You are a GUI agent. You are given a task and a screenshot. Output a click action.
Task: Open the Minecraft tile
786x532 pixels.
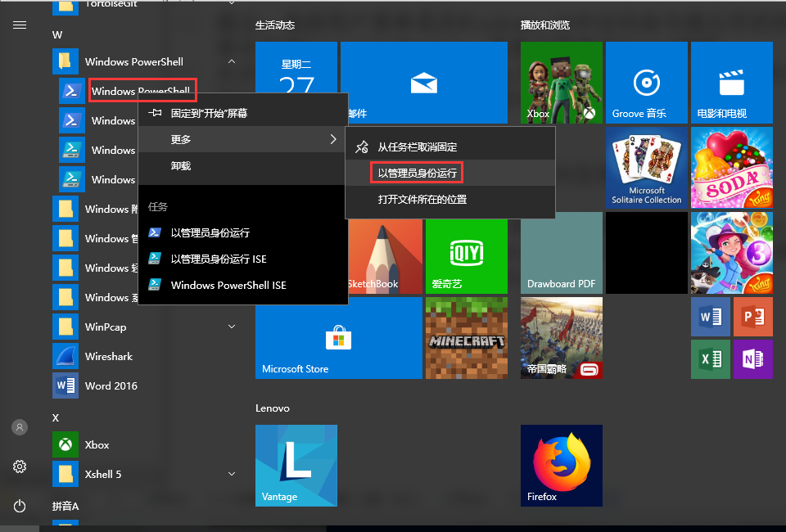[x=466, y=338]
